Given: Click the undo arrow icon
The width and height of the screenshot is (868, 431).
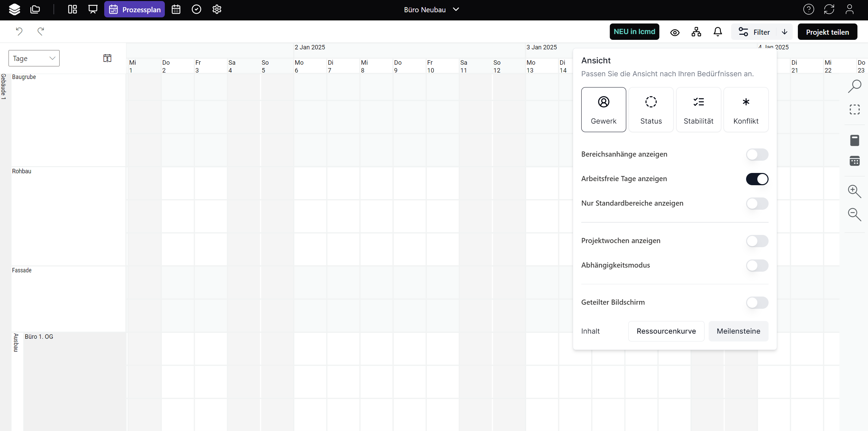Looking at the screenshot, I should click(x=19, y=32).
